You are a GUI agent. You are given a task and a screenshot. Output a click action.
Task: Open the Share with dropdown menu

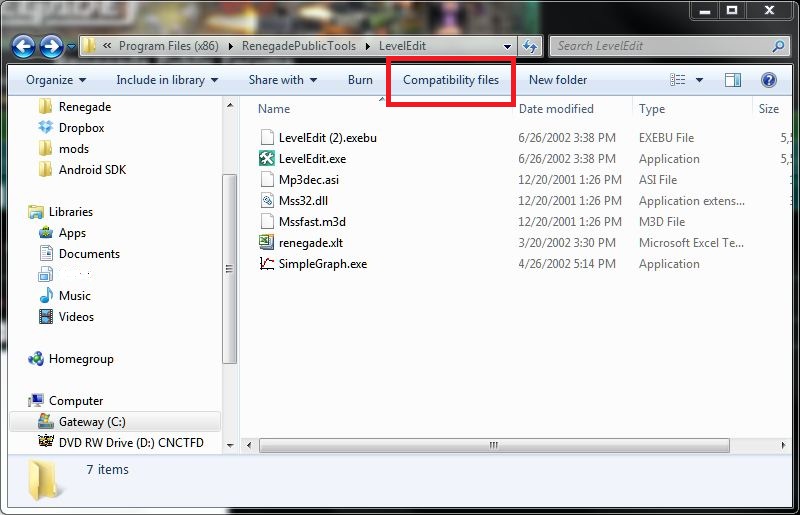click(x=283, y=80)
